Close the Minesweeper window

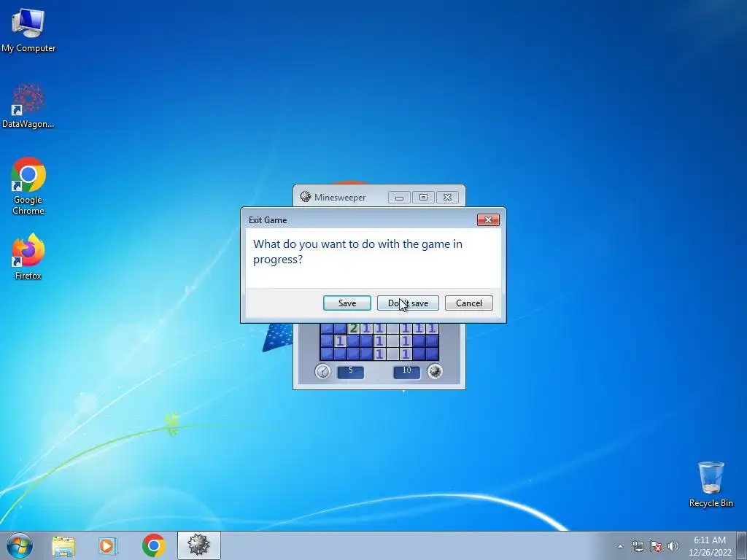pyautogui.click(x=447, y=198)
